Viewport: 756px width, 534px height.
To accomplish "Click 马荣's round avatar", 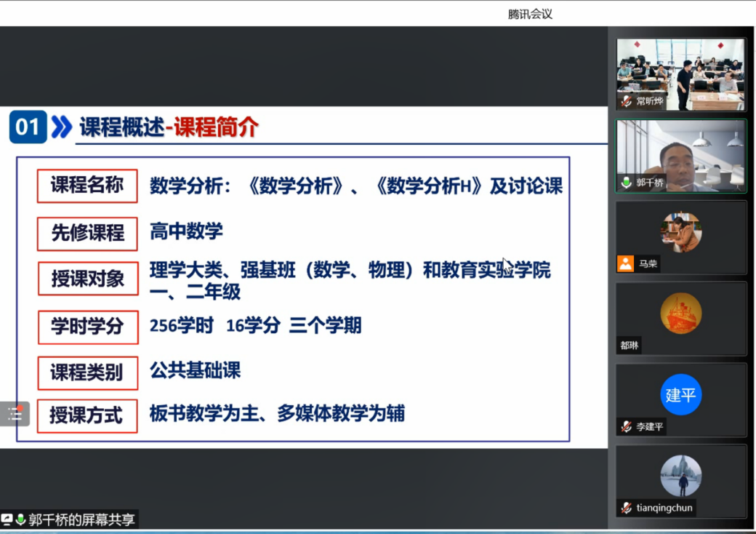I will pyautogui.click(x=680, y=232).
